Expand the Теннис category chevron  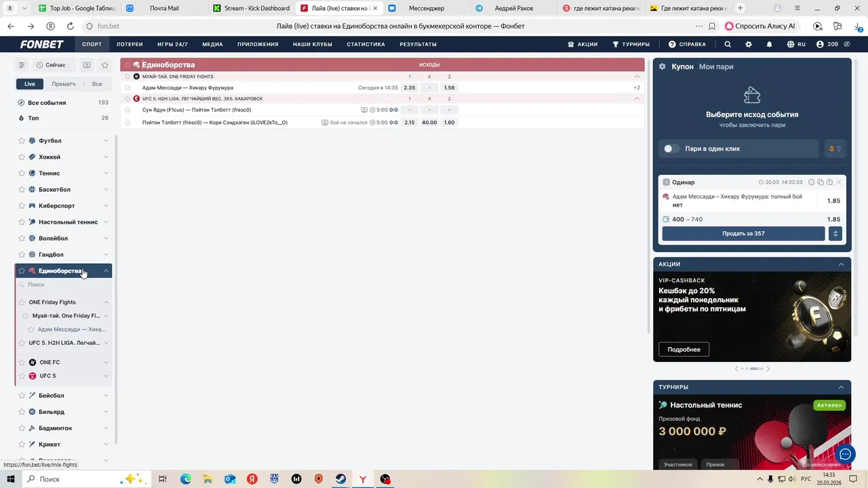pos(106,174)
